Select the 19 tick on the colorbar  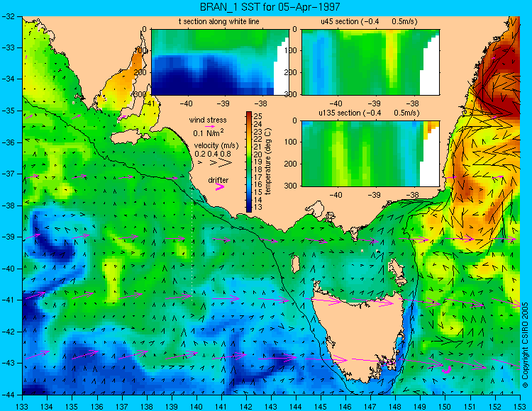(x=258, y=162)
